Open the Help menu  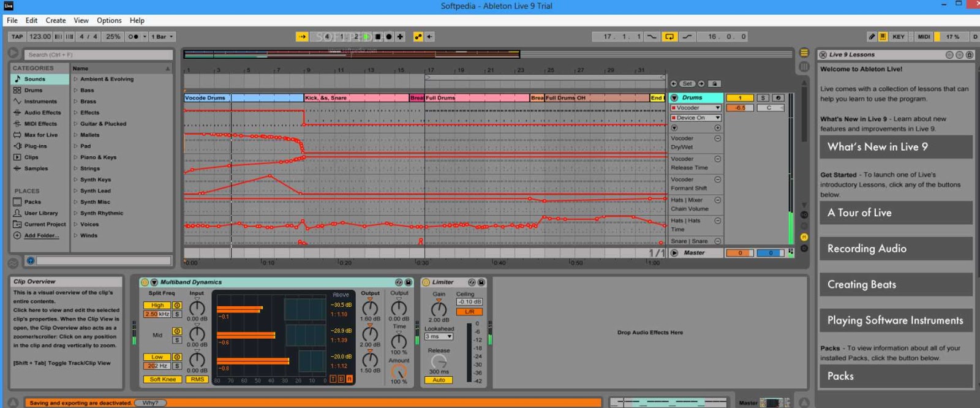[137, 20]
